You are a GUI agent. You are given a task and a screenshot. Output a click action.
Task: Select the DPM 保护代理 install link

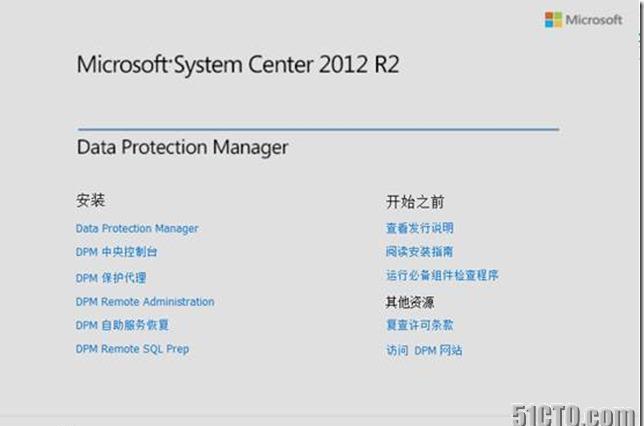(x=111, y=278)
